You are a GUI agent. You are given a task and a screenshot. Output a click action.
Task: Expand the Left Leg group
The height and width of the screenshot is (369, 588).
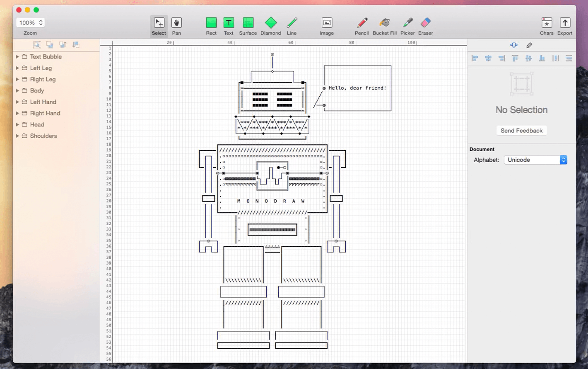click(x=17, y=68)
